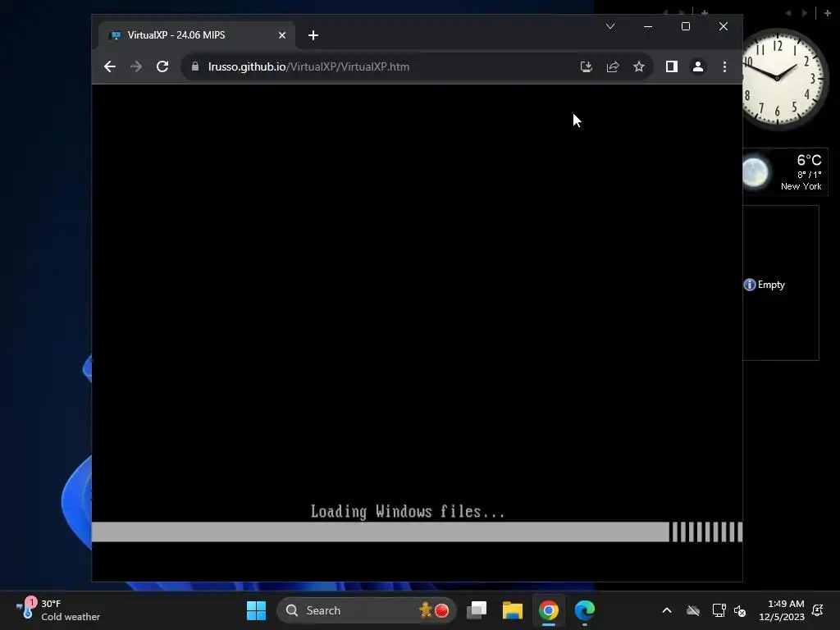
Task: Open the notifications bell icon
Action: [818, 610]
